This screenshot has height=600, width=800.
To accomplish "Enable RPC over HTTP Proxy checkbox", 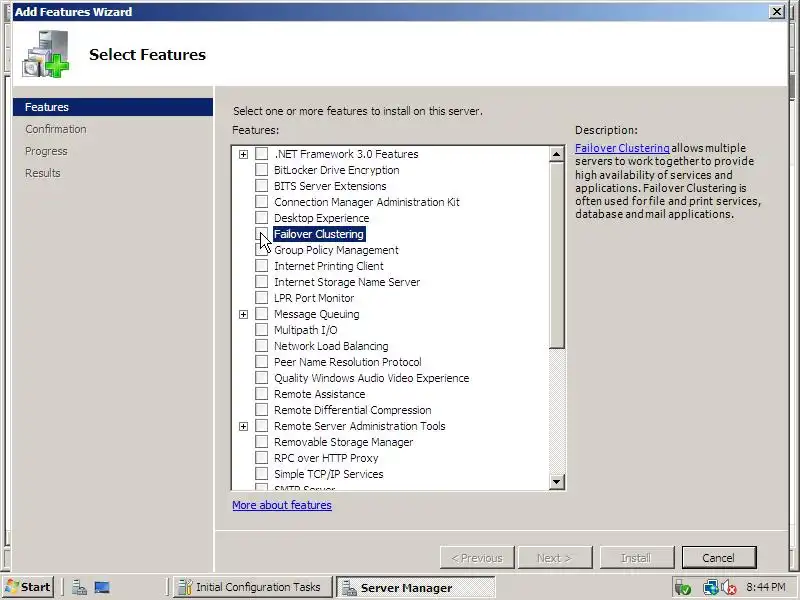I will click(x=261, y=458).
